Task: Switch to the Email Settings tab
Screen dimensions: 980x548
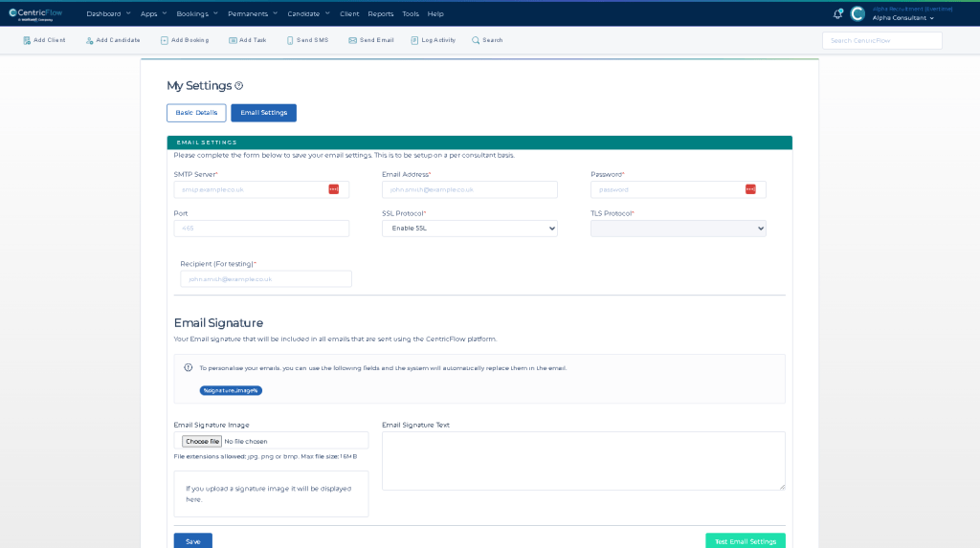Action: click(264, 113)
